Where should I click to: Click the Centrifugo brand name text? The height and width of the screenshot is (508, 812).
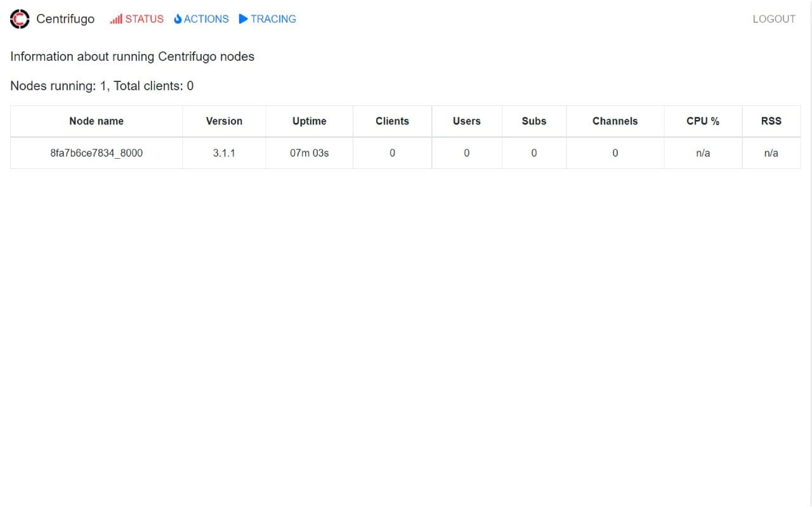[65, 19]
